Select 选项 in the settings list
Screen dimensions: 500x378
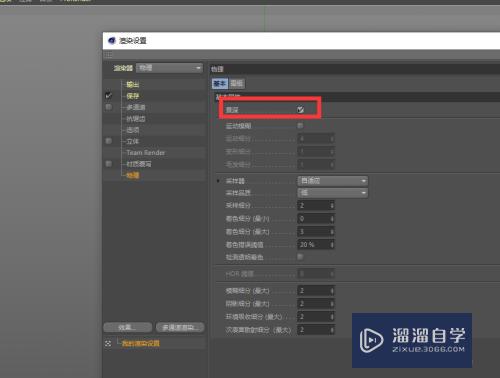[x=133, y=130]
